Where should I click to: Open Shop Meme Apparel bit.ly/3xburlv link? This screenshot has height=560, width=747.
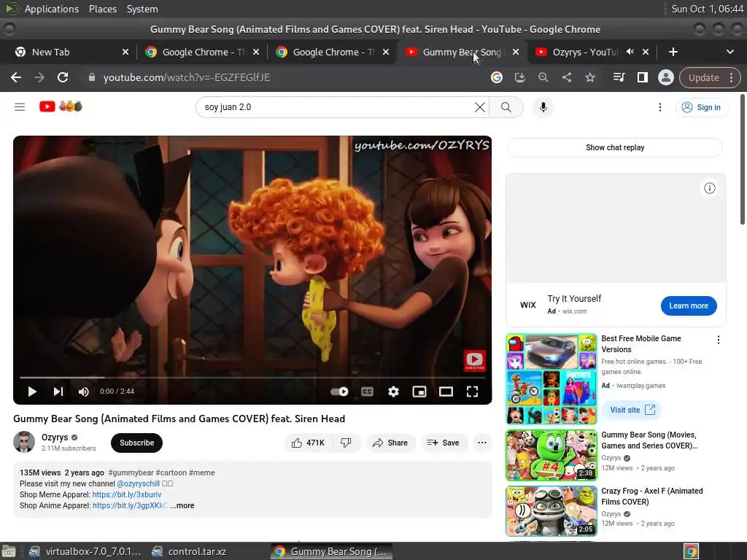(127, 495)
